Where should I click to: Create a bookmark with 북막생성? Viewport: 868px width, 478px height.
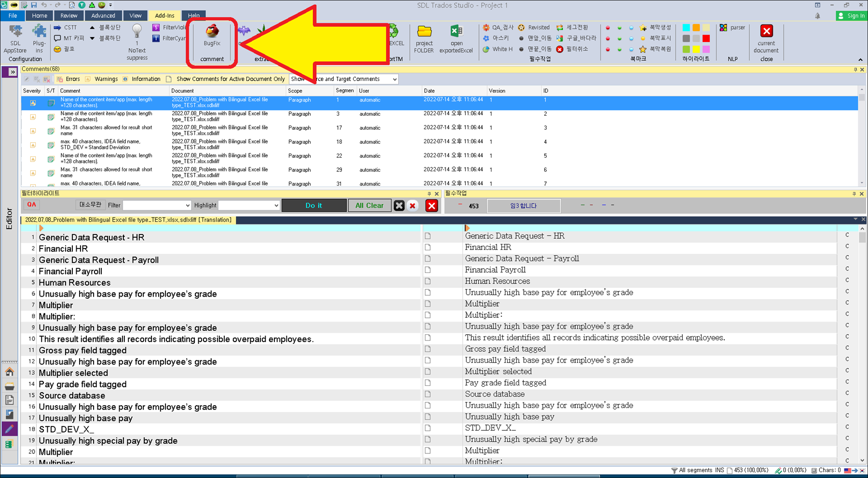tap(655, 27)
